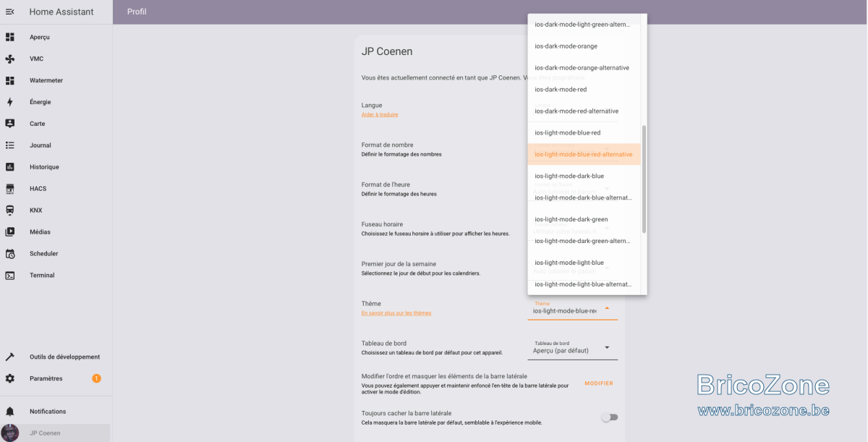Open En savoir plus sur les thèmes link
The height and width of the screenshot is (442, 868).
coord(396,313)
